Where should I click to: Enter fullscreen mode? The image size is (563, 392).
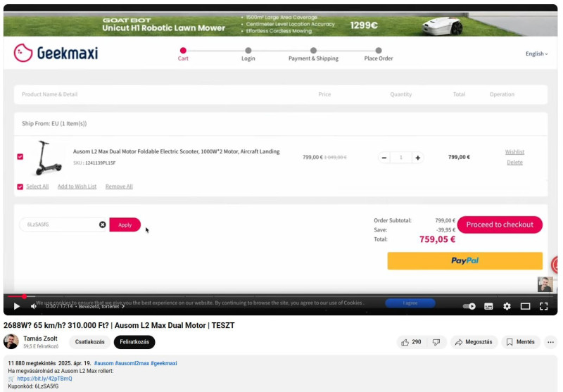point(543,306)
